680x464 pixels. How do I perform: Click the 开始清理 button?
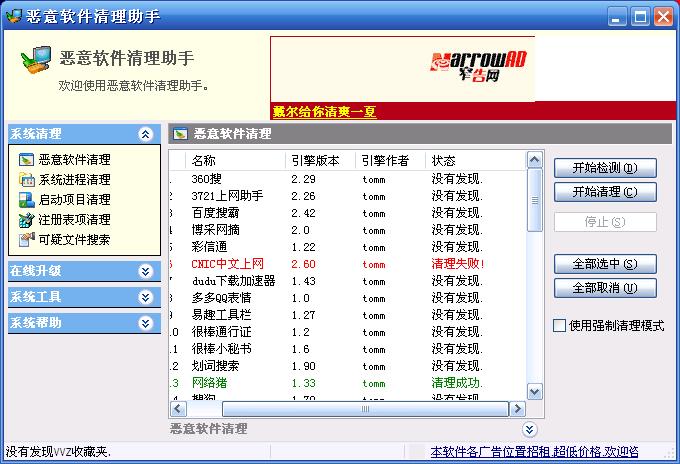605,192
